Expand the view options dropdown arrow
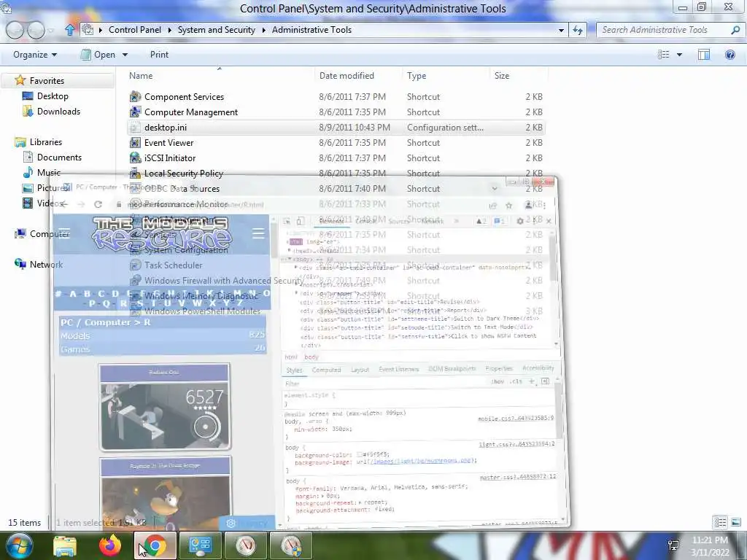The width and height of the screenshot is (747, 560). (x=679, y=55)
